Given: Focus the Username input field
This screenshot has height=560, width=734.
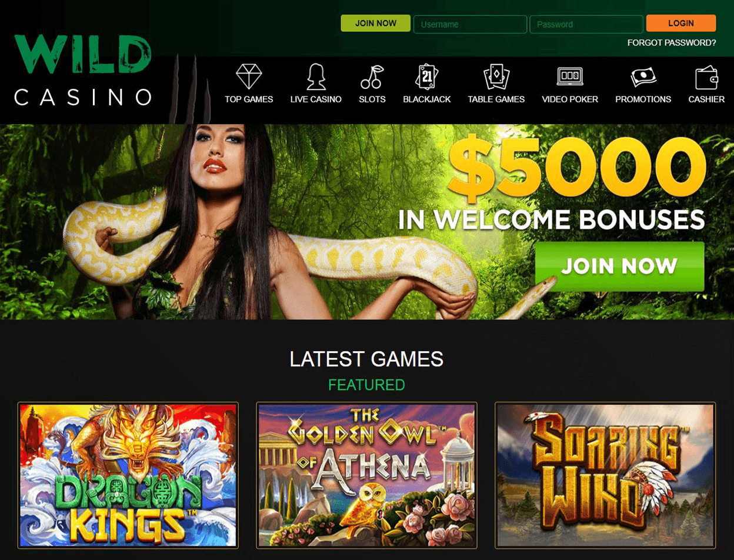Looking at the screenshot, I should click(x=470, y=24).
